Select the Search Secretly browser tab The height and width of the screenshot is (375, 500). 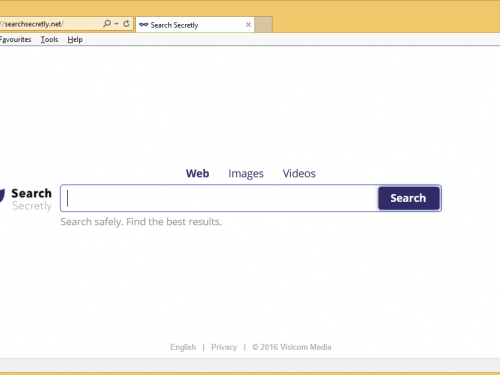pos(195,25)
